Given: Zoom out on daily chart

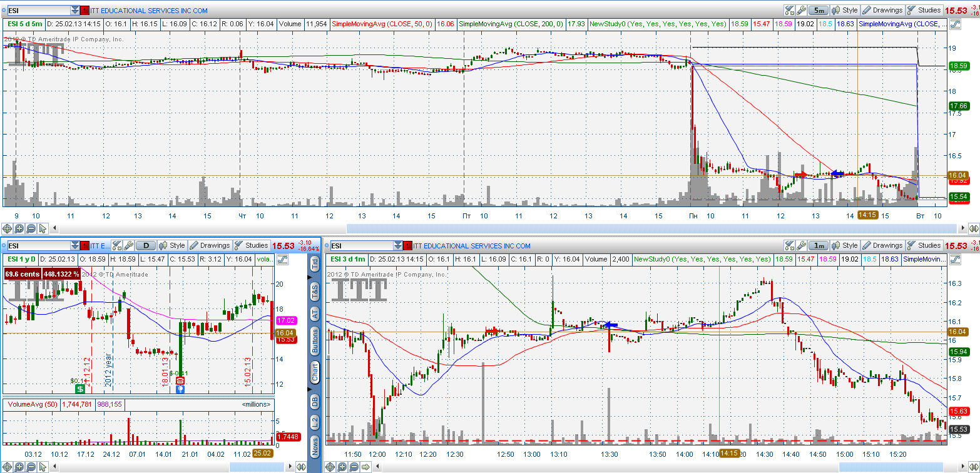Looking at the screenshot, I should point(30,466).
